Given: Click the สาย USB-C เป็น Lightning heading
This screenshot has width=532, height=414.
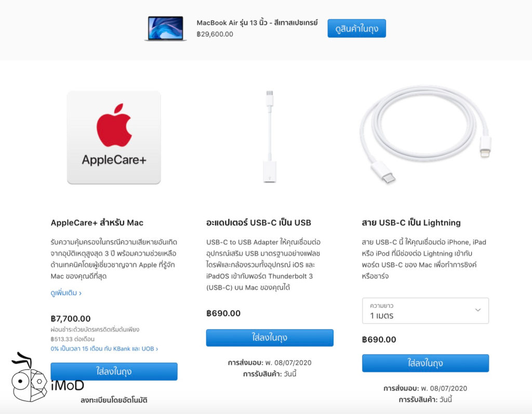Looking at the screenshot, I should (411, 223).
